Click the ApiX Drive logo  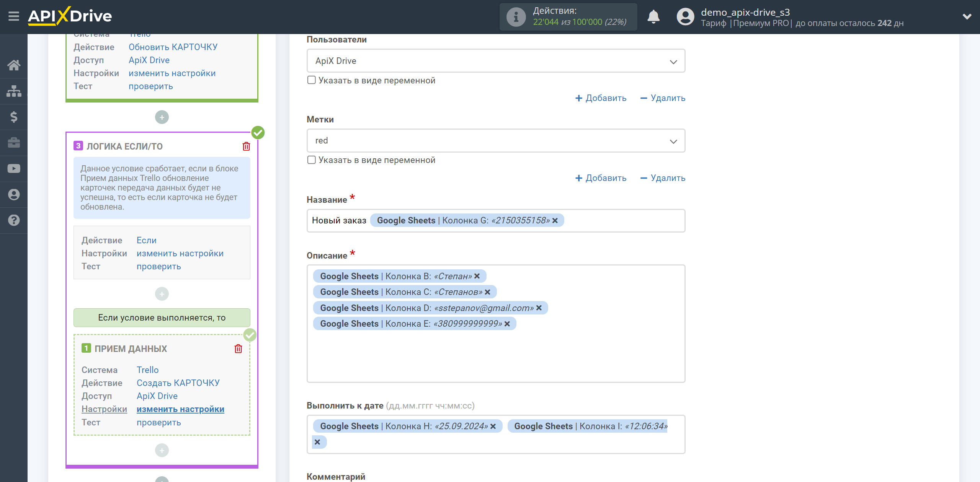click(x=70, y=16)
